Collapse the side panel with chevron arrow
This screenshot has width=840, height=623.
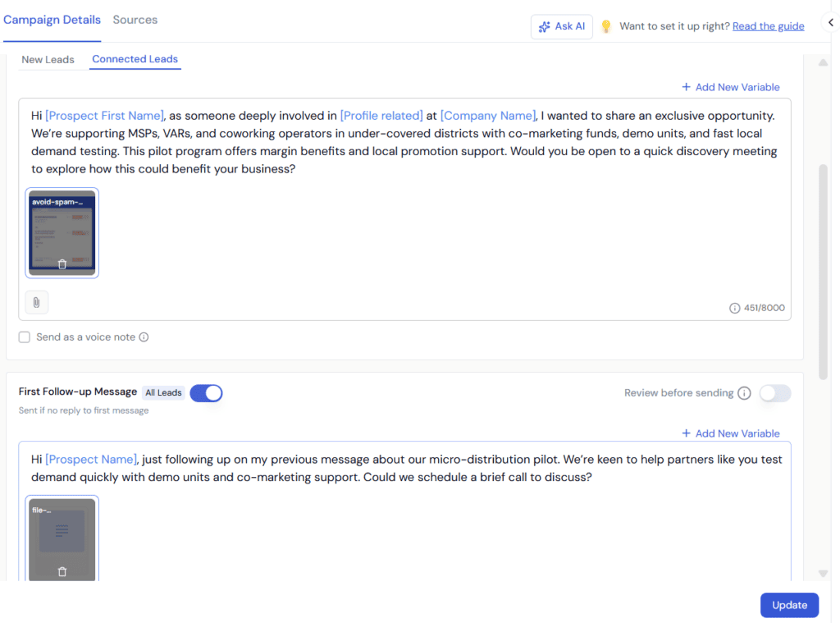(x=831, y=22)
